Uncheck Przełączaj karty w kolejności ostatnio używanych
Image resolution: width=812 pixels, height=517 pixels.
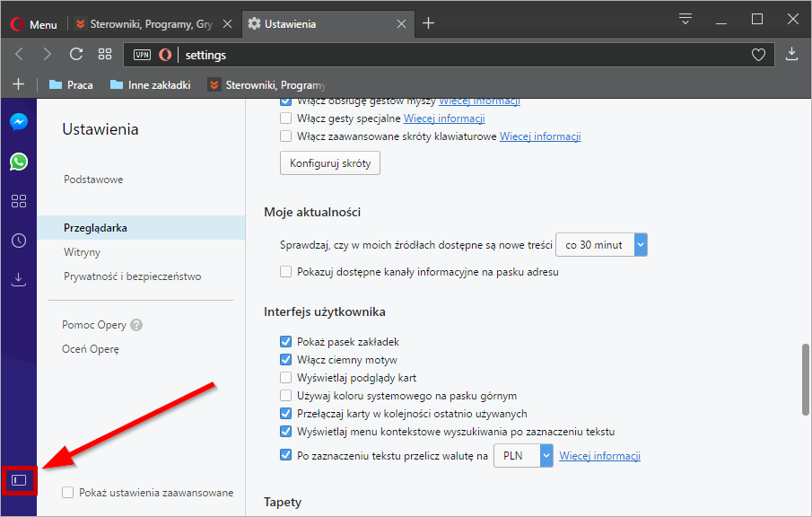click(286, 414)
